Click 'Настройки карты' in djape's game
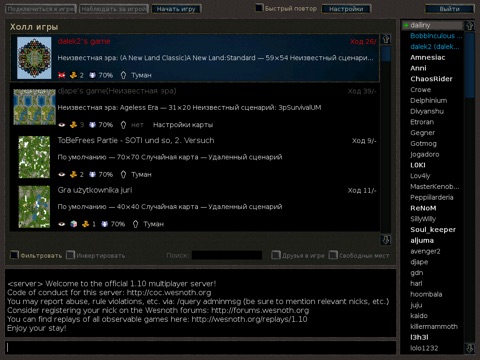This screenshot has height=360, width=480. (183, 125)
